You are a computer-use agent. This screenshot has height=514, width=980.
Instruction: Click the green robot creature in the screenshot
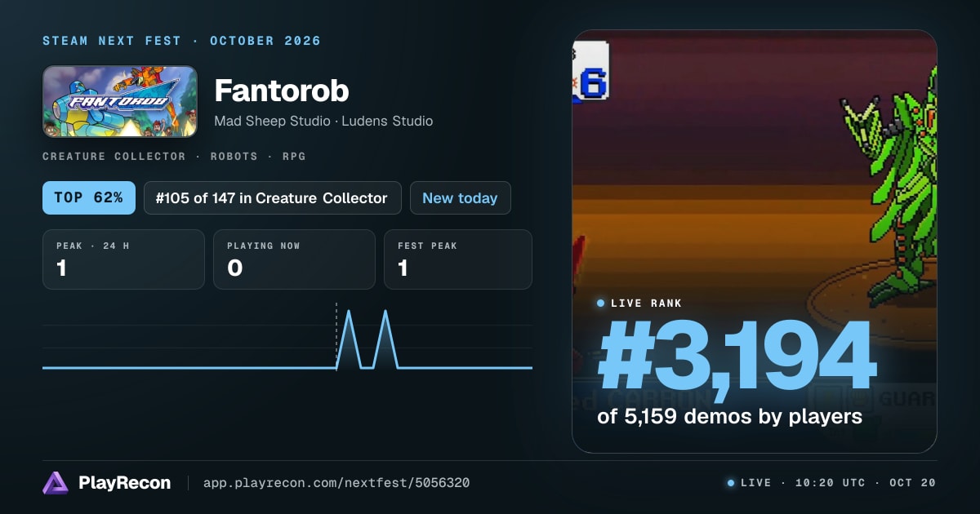[890, 188]
